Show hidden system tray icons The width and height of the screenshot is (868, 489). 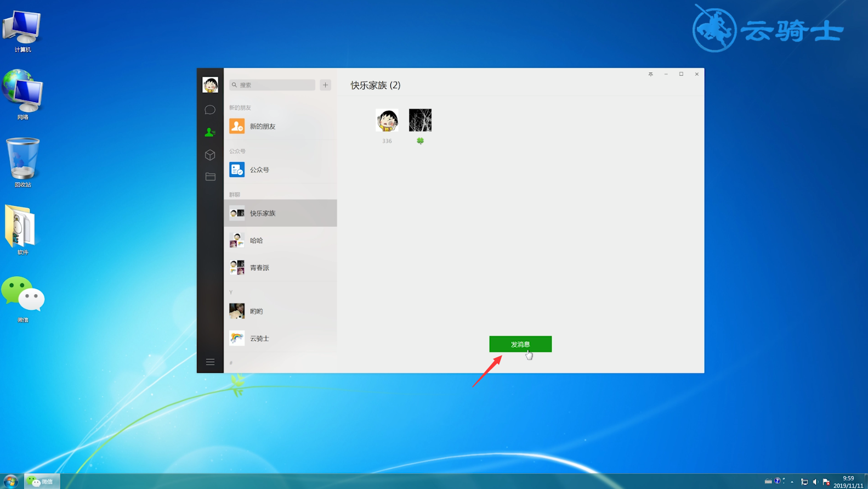tap(792, 482)
